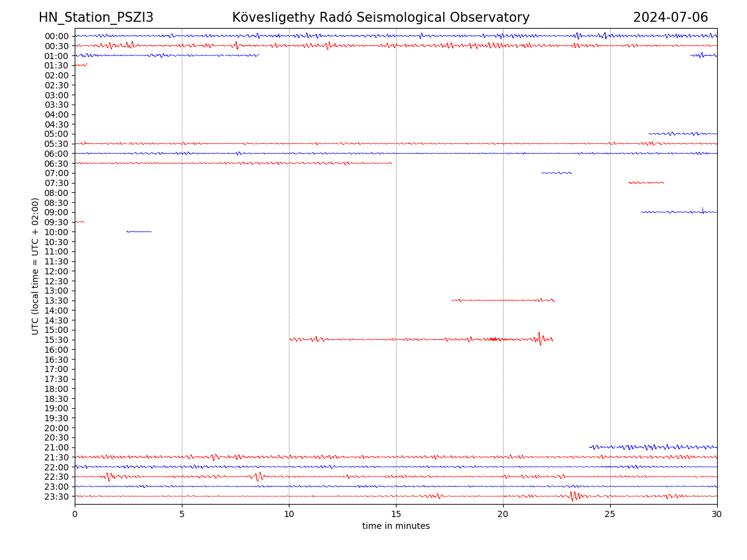Viewport: 747px width, 560px height.
Task: Select the short red trace on the 07:30 row
Action: pos(646,182)
